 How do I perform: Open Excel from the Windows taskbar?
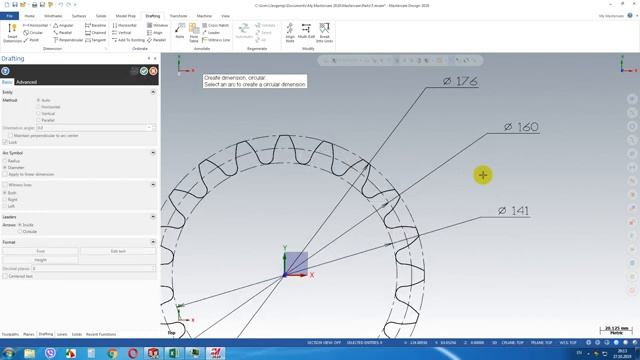coord(174,353)
